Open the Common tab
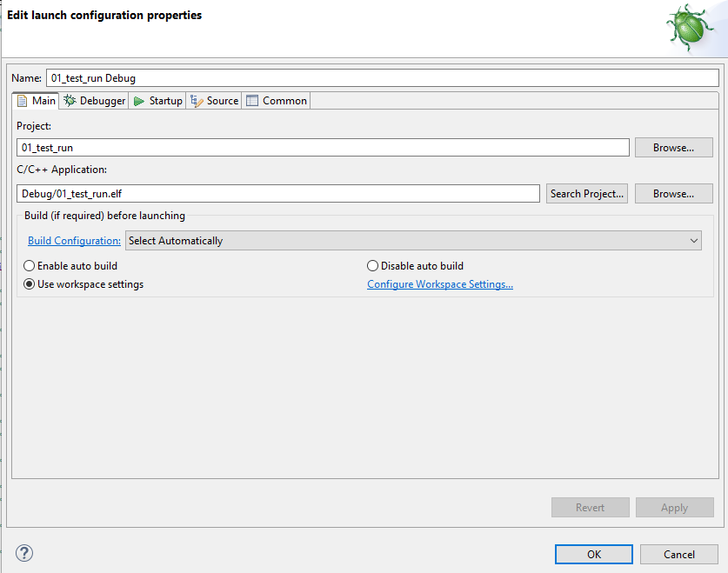 pyautogui.click(x=276, y=100)
